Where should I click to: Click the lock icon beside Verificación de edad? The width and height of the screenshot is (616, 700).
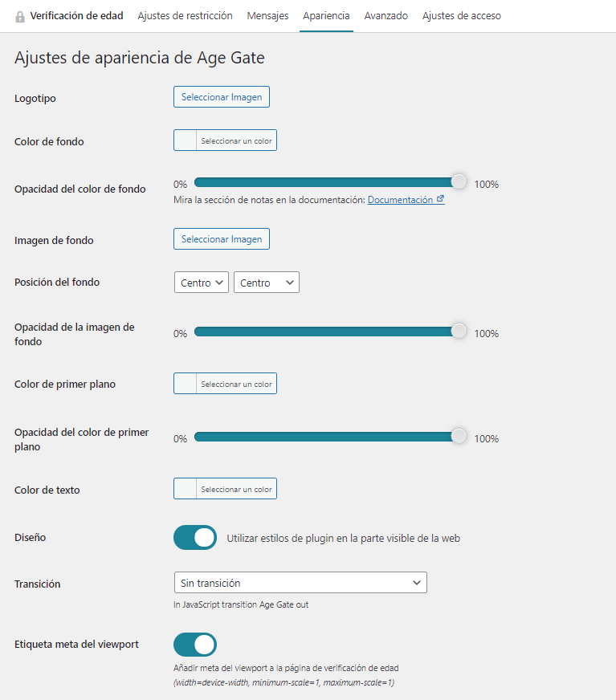[x=19, y=17]
